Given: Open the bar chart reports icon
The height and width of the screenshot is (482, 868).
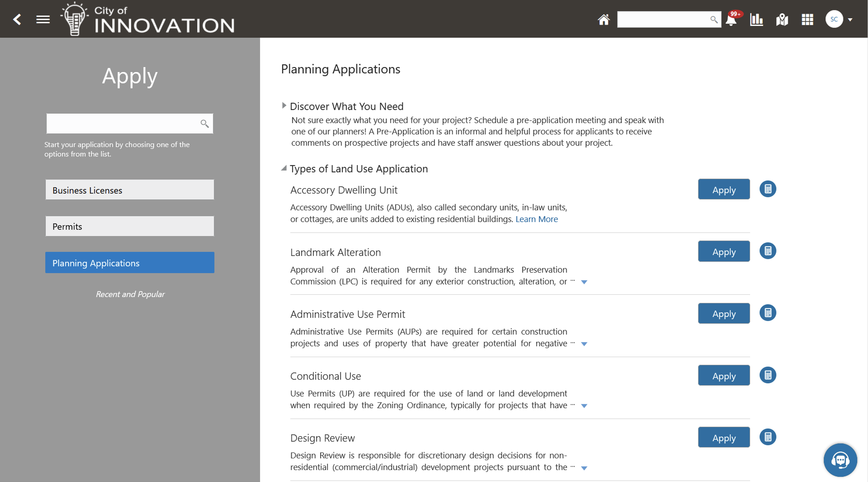Looking at the screenshot, I should (756, 20).
